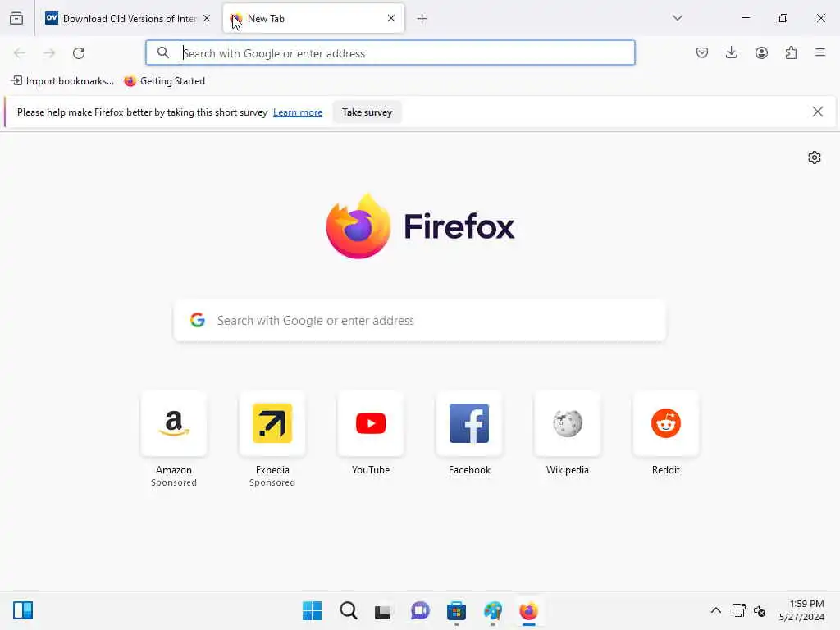Open the Firefox View icon
This screenshot has width=840, height=630.
tap(16, 18)
